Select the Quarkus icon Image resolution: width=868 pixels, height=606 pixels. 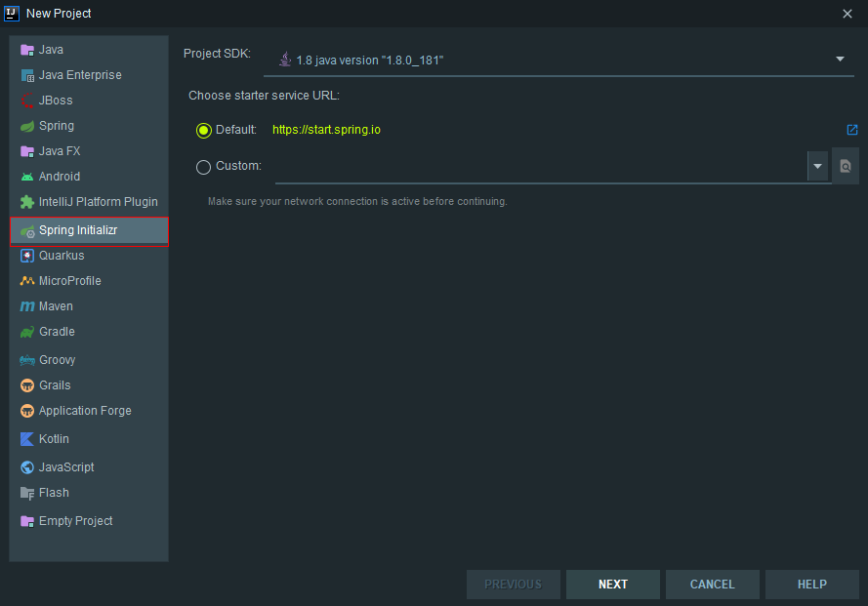click(27, 256)
